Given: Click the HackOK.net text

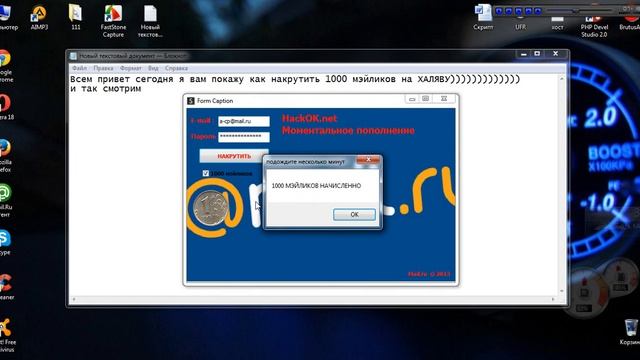Looking at the screenshot, I should click(x=309, y=118).
